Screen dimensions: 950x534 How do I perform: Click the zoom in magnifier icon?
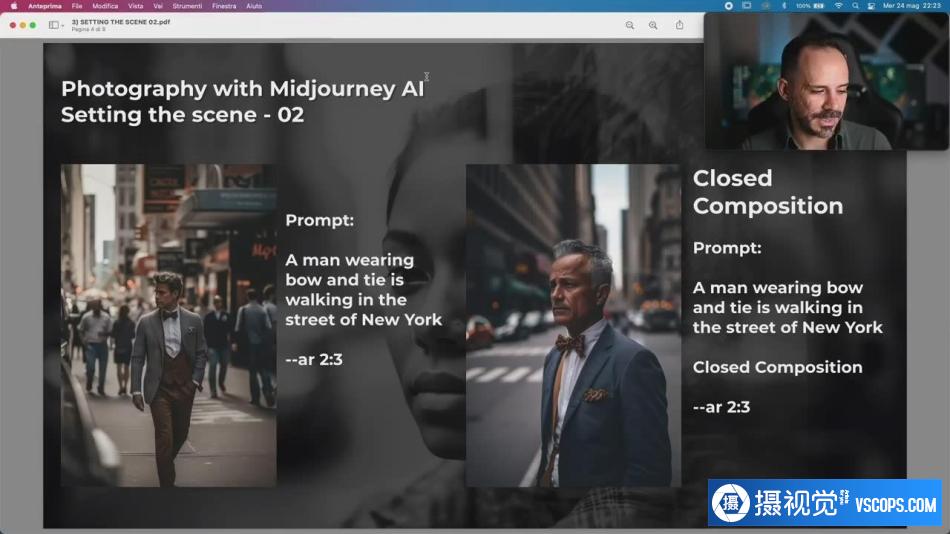pos(653,25)
